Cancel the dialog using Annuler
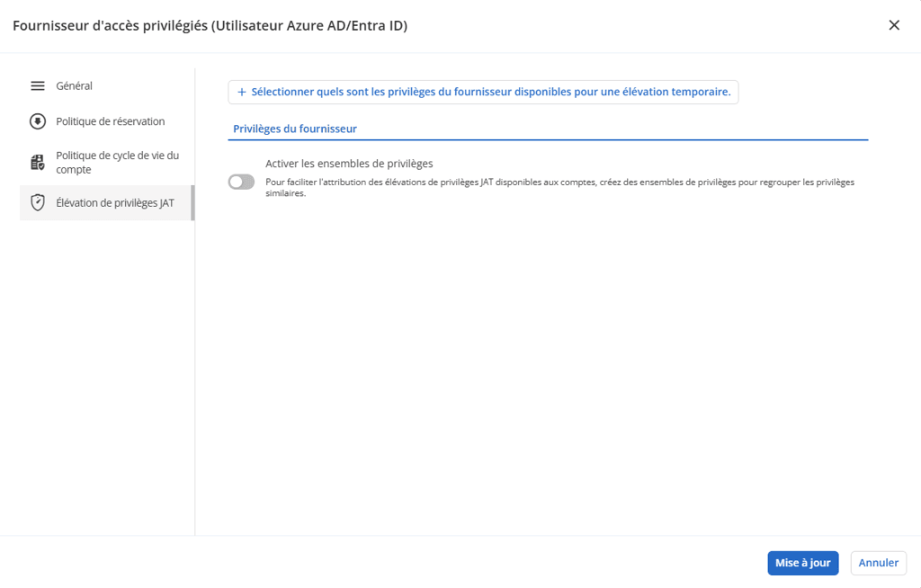 pos(878,563)
